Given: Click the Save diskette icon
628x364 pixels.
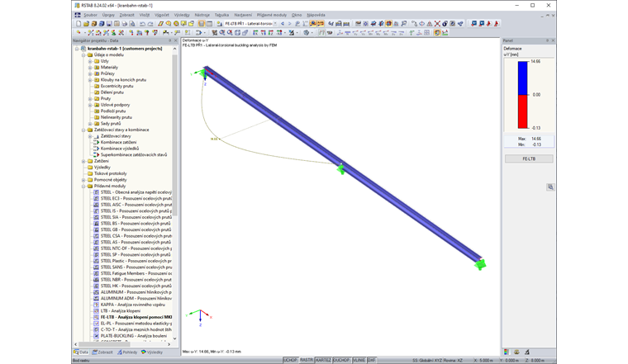Looking at the screenshot, I should pos(109,24).
